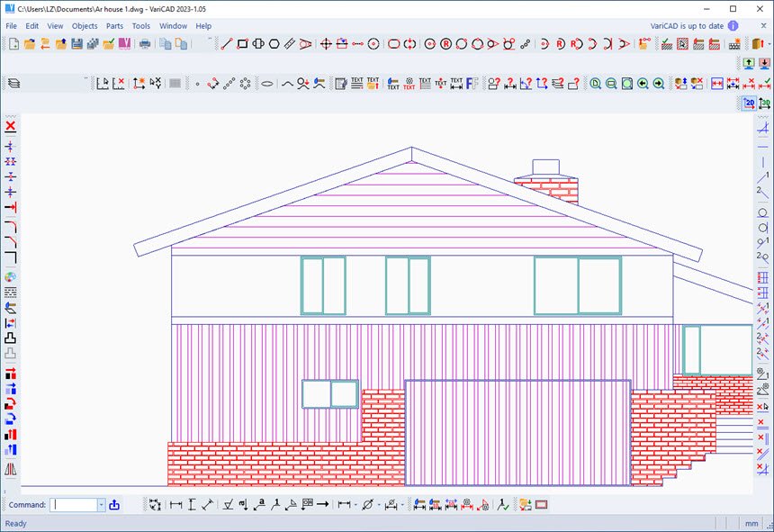Click the blue FF text font icon

click(x=472, y=84)
